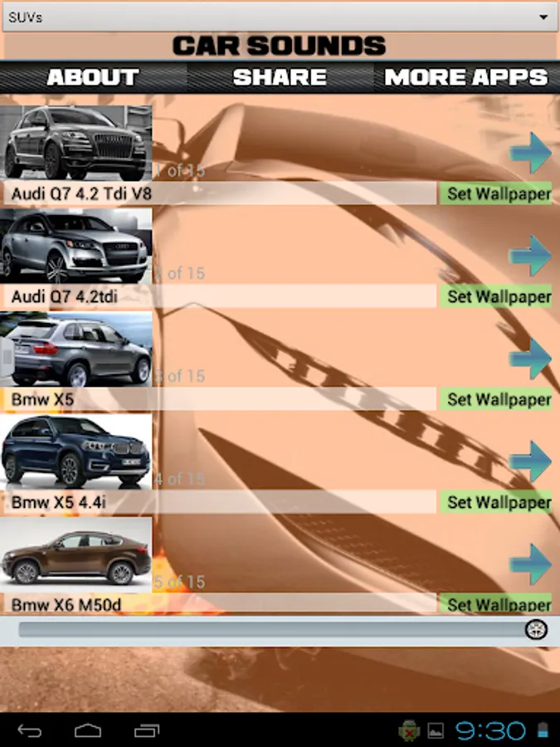This screenshot has width=560, height=747.
Task: Open the Audi Q7 4.2 Tdi V8 thumbnail
Action: pyautogui.click(x=76, y=143)
